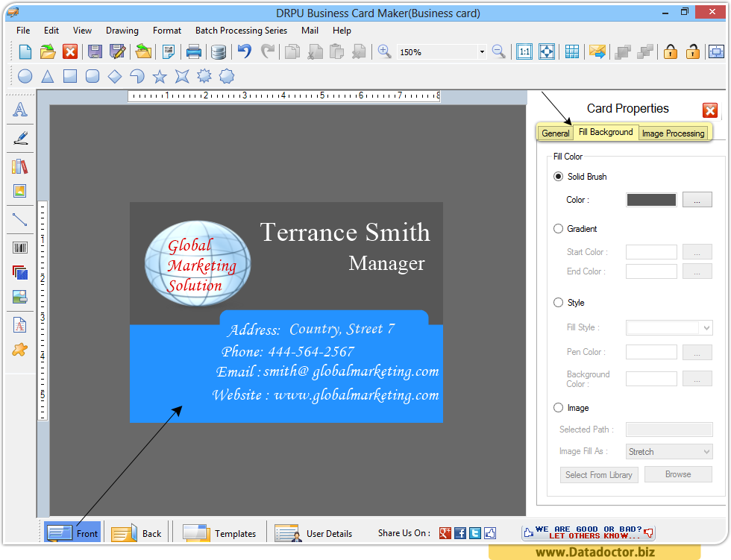
Task: Select the Image fill option
Action: tap(558, 407)
